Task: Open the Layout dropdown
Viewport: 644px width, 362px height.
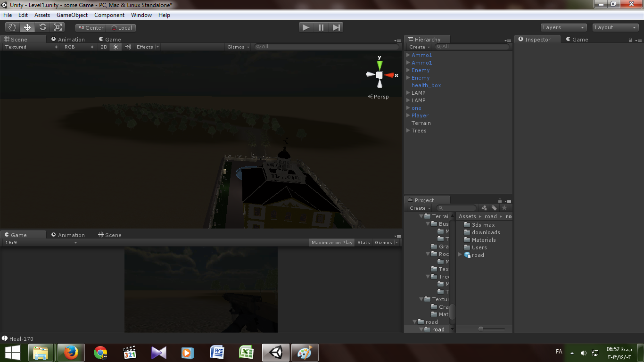Action: point(615,27)
